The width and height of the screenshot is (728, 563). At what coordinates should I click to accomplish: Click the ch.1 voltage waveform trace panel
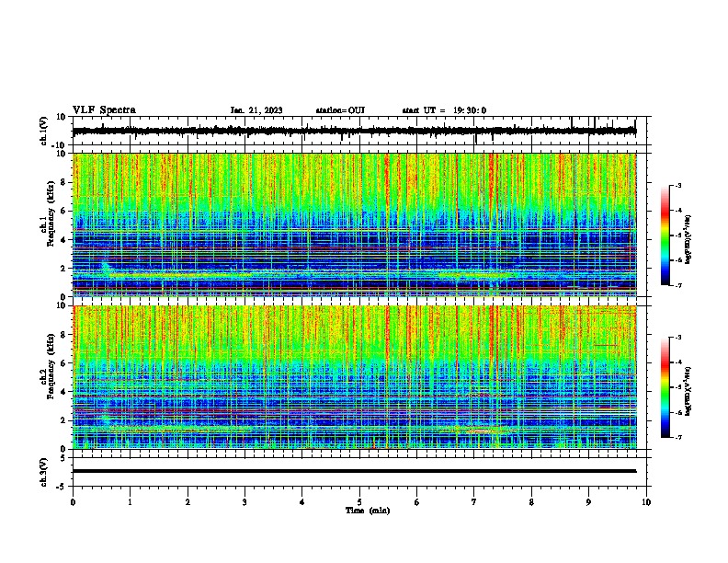click(x=361, y=131)
